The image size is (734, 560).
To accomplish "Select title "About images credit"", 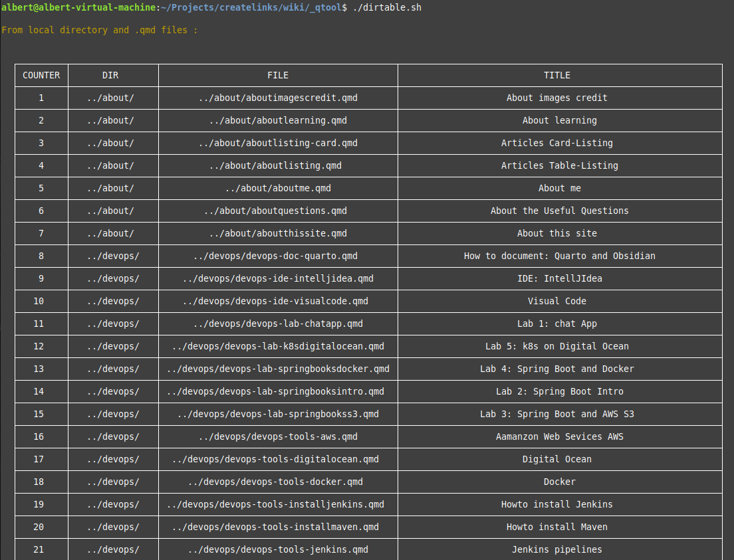I will (557, 98).
